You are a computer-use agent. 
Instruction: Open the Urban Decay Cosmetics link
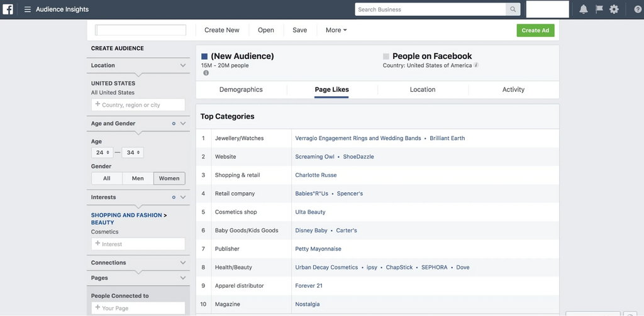pyautogui.click(x=326, y=268)
